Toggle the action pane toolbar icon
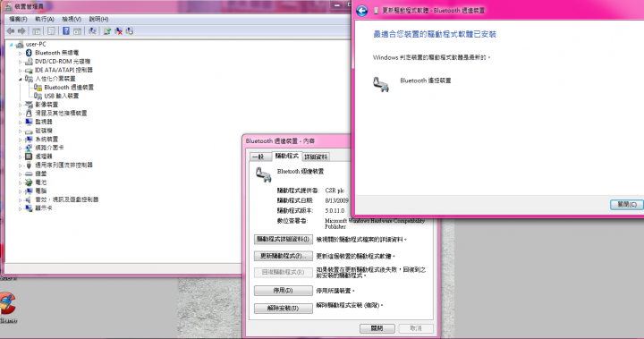This screenshot has height=339, width=644. 77,30
